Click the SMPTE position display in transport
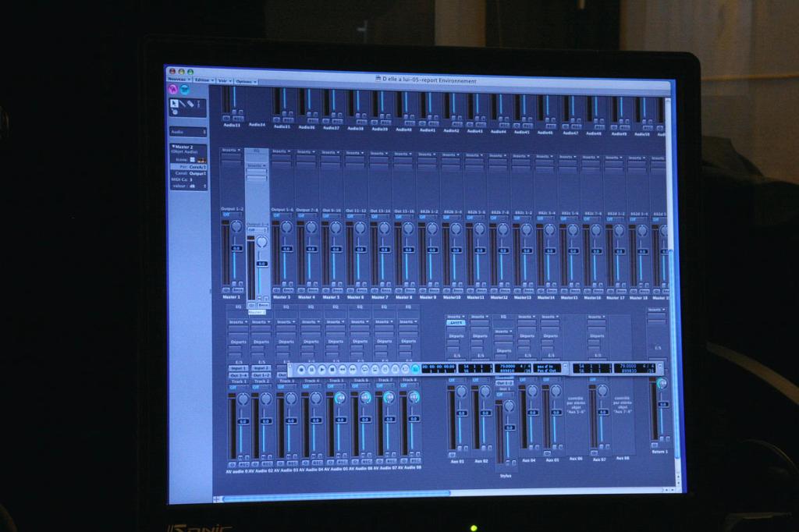The width and height of the screenshot is (799, 532). pos(439,366)
